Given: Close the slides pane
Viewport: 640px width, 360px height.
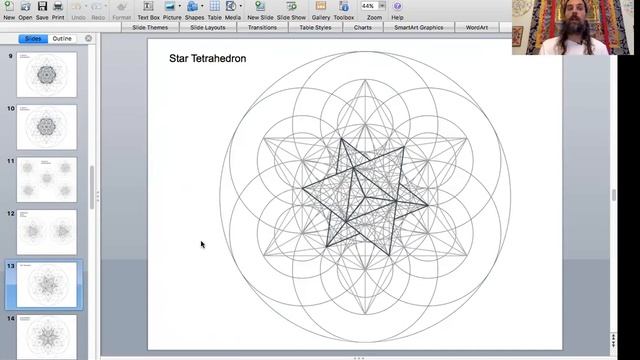Looking at the screenshot, I should point(88,38).
